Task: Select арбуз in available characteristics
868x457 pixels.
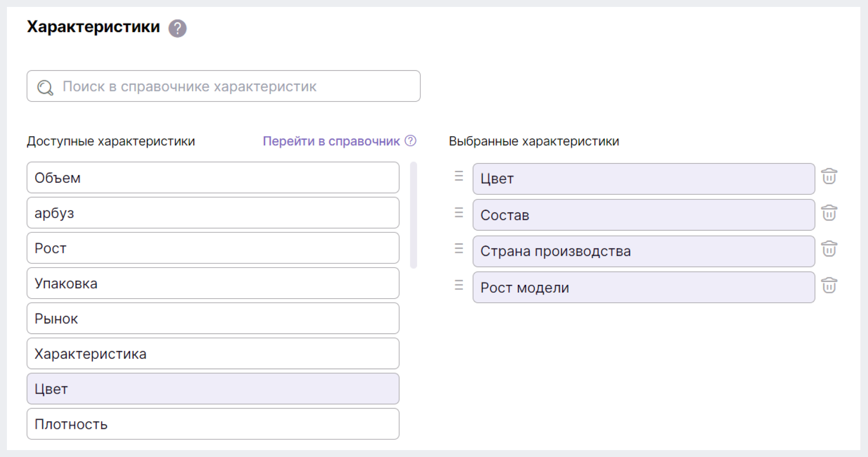Action: (x=213, y=213)
